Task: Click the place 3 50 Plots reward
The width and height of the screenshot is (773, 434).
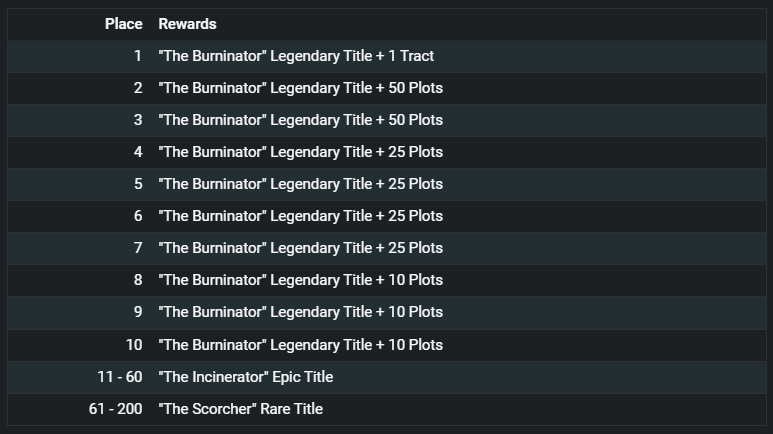Action: pos(300,120)
